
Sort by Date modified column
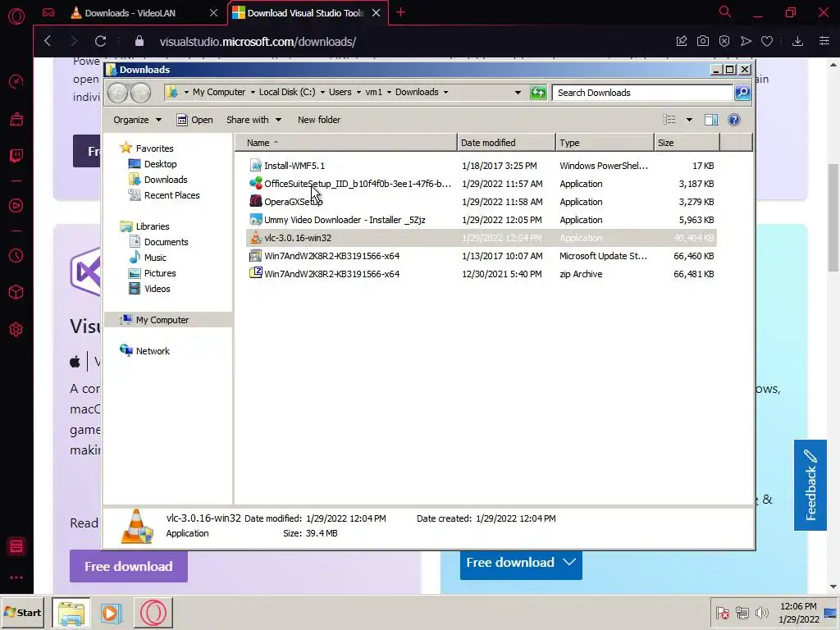tap(506, 143)
